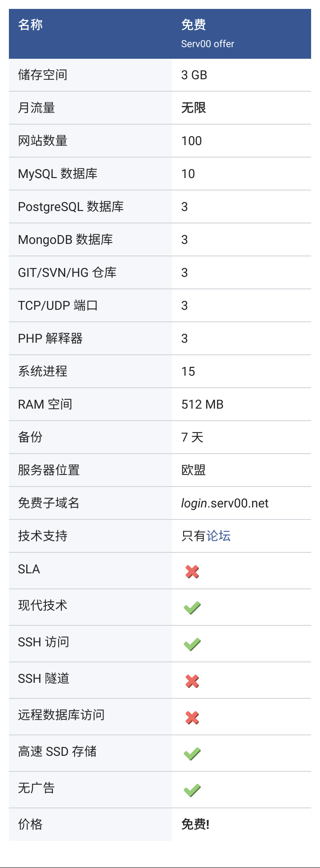This screenshot has height=868, width=320.
Task: Click the red cross in the SLA row
Action: point(192,572)
